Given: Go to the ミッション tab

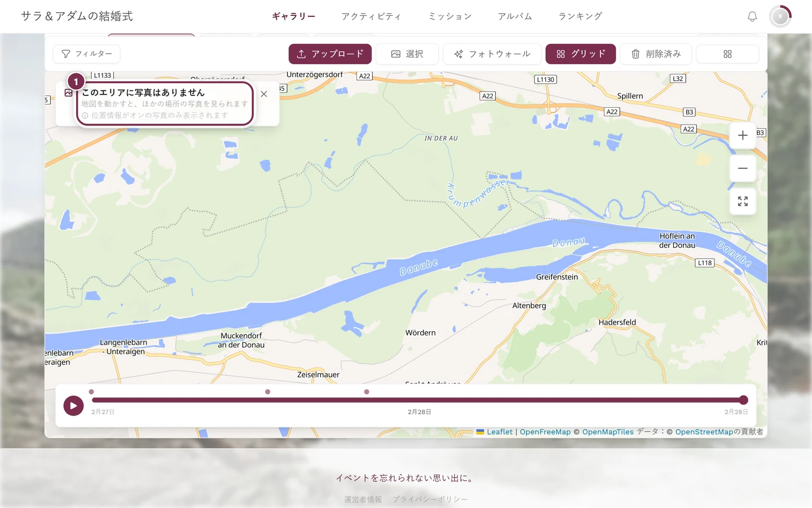Looking at the screenshot, I should [450, 16].
